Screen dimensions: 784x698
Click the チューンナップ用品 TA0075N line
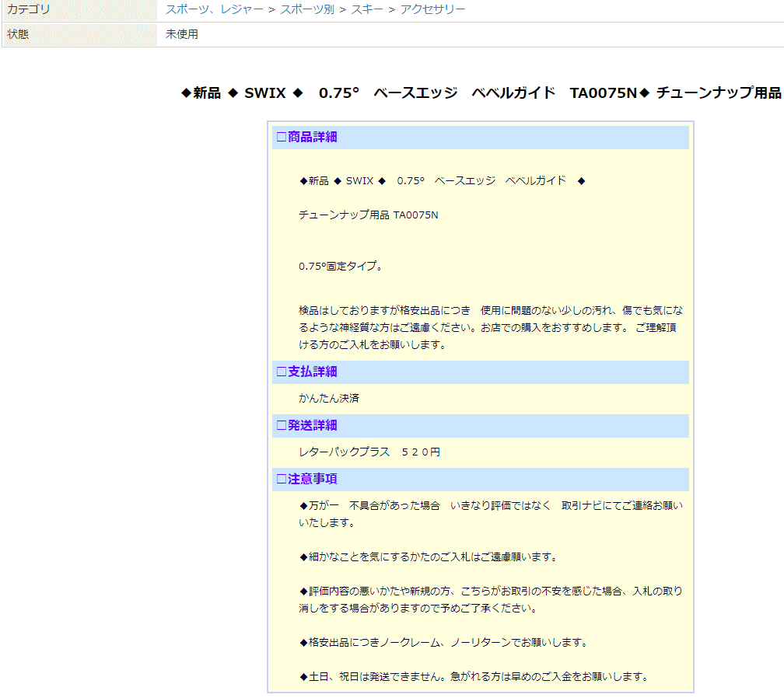(369, 215)
